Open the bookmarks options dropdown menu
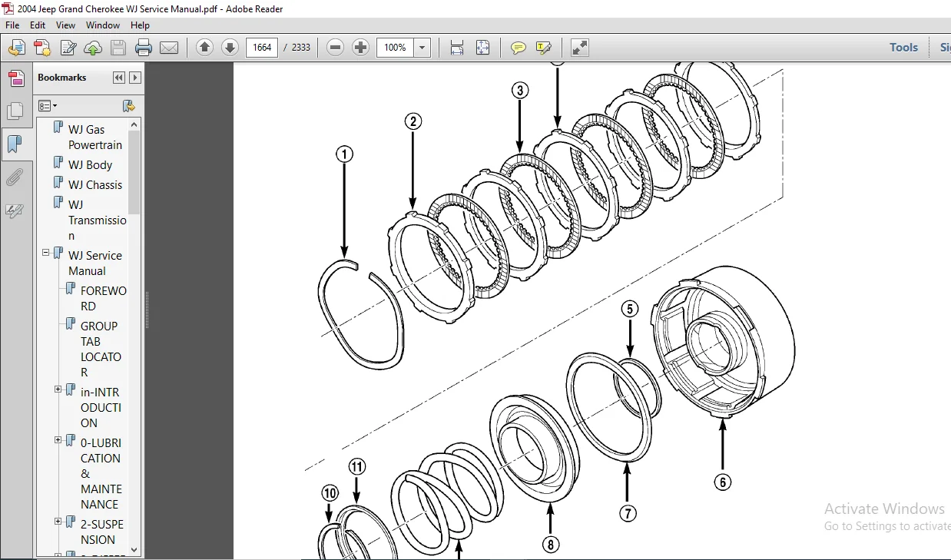The width and height of the screenshot is (951, 560). [48, 105]
